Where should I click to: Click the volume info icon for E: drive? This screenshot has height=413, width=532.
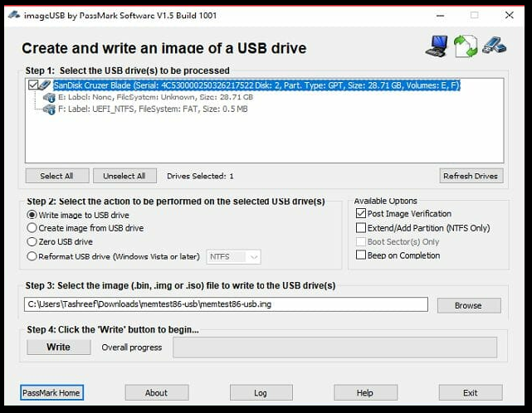[49, 98]
